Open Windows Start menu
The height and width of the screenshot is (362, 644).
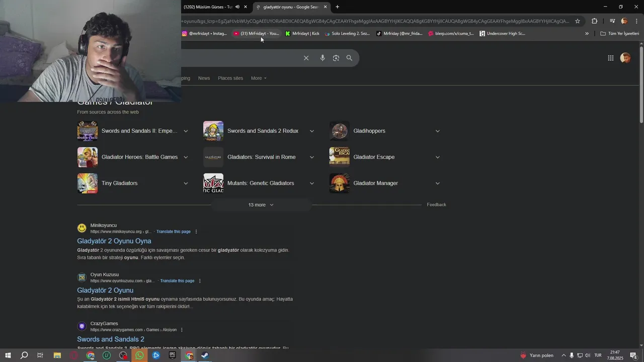[8, 355]
